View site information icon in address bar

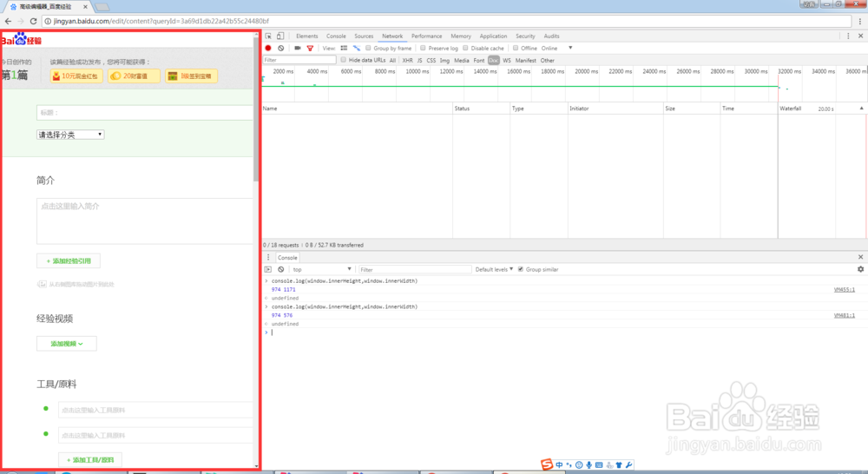pos(48,21)
